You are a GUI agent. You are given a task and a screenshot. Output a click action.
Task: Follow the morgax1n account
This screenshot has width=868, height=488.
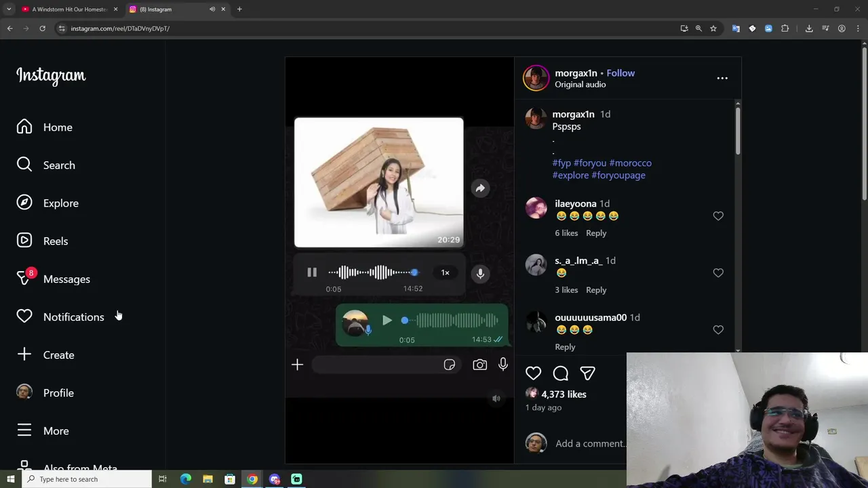[x=620, y=73]
